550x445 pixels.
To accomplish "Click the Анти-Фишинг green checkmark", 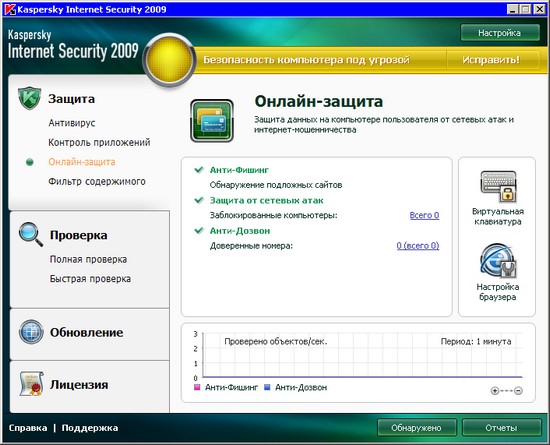I will click(199, 170).
